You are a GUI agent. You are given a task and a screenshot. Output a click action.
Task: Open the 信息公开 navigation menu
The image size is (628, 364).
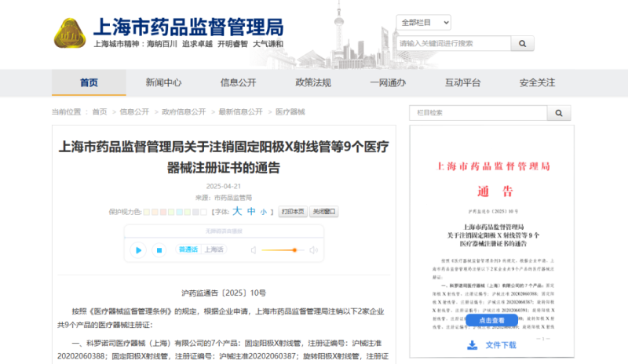(x=238, y=82)
